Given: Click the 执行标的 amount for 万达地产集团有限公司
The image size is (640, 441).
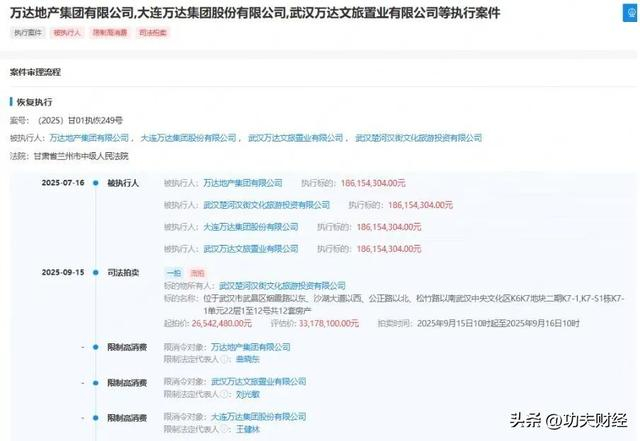Looking at the screenshot, I should pos(373,183).
